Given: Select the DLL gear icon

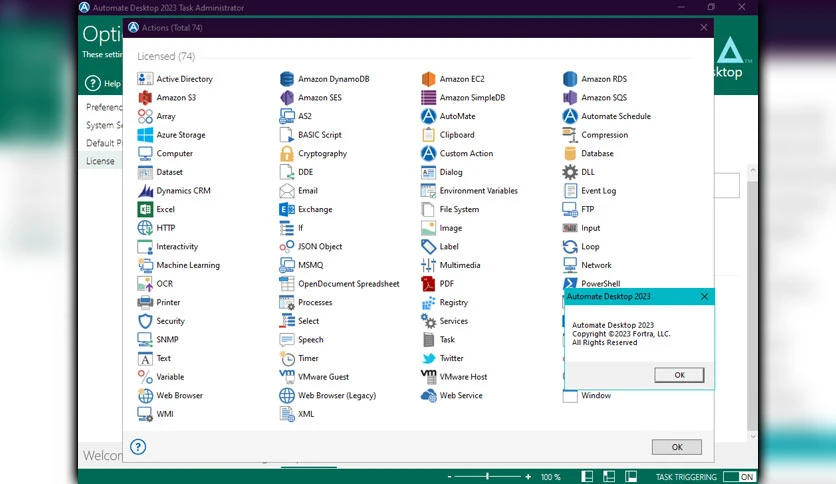Looking at the screenshot, I should (570, 172).
